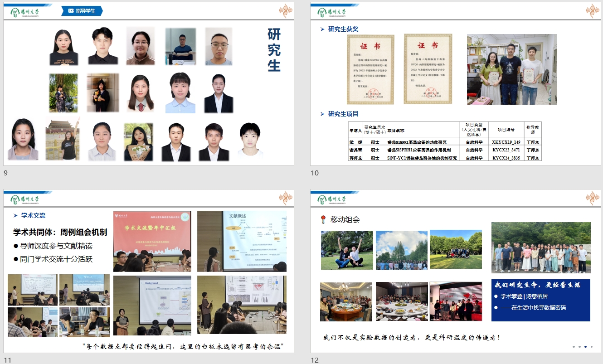
Task: Select the left 证书 certificate image
Action: (370, 69)
